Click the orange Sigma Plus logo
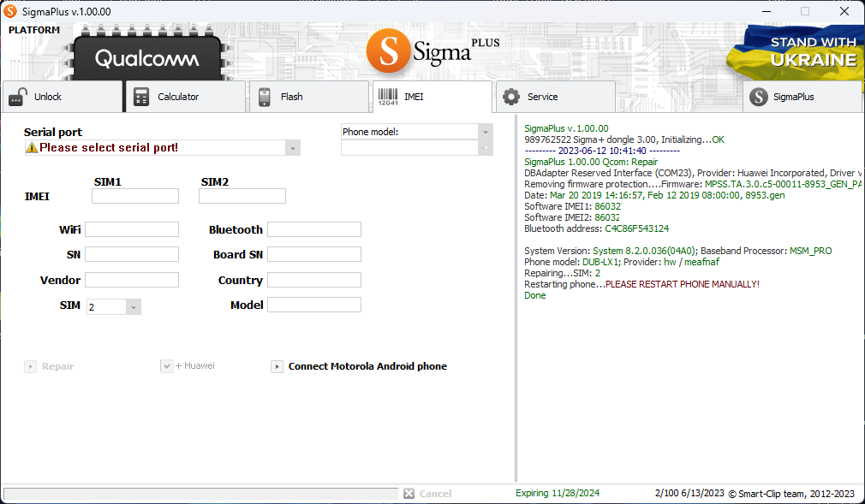This screenshot has width=865, height=504. [x=388, y=50]
